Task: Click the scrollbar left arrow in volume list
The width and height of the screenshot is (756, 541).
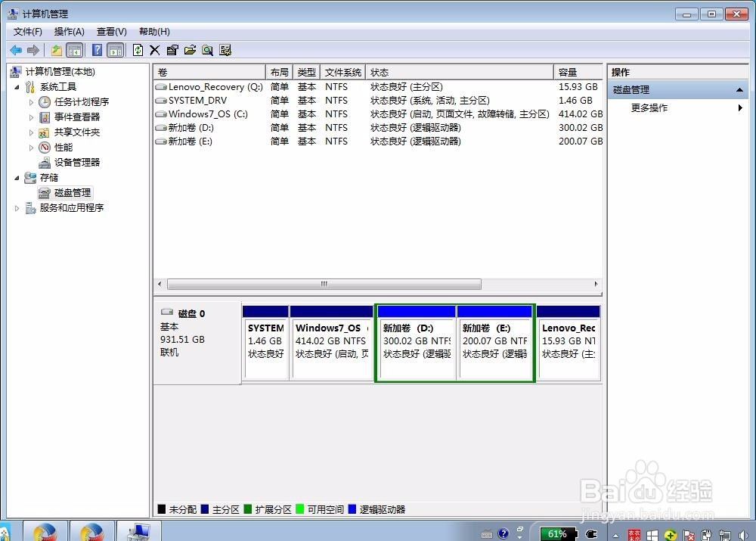Action: coord(160,284)
